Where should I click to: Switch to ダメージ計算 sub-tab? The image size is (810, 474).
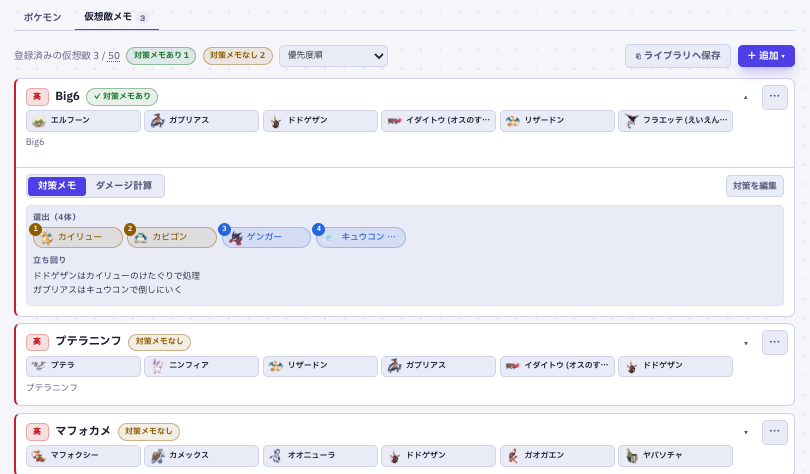tap(124, 186)
